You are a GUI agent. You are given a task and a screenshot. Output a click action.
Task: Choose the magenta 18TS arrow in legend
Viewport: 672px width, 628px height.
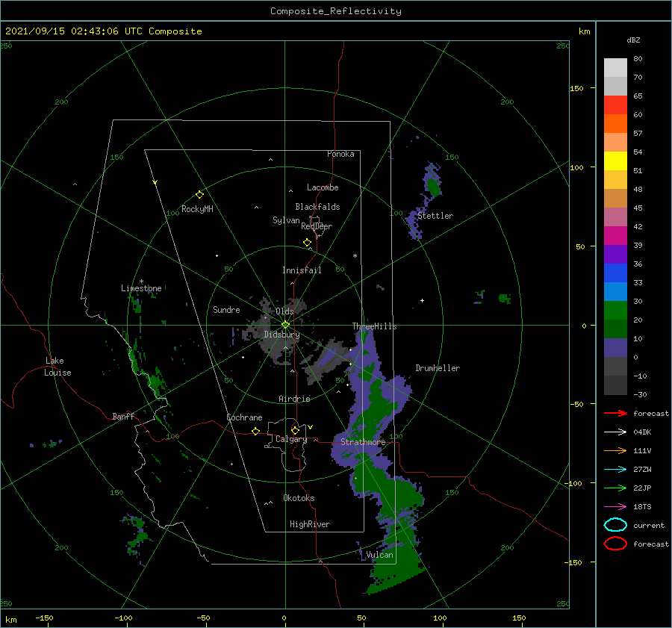(x=615, y=507)
